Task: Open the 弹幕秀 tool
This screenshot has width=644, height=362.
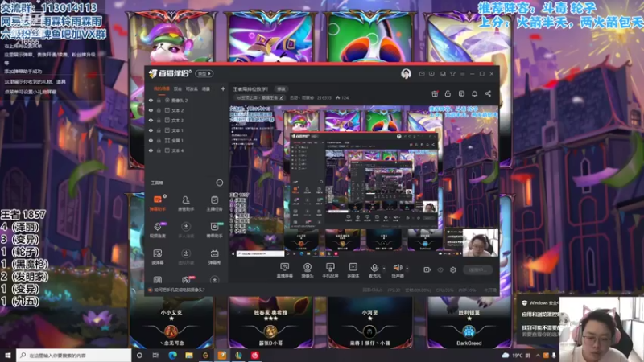Action: (x=214, y=257)
